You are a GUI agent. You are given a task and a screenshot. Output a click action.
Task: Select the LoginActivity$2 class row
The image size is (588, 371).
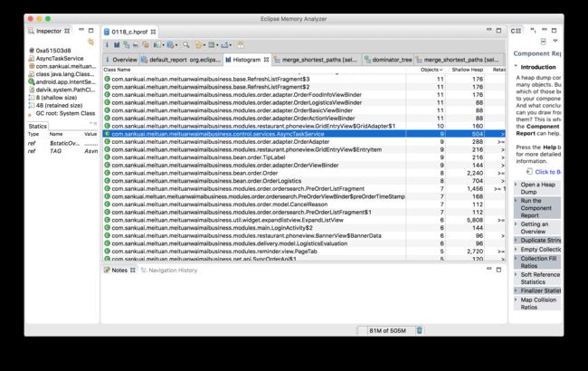coord(304,228)
